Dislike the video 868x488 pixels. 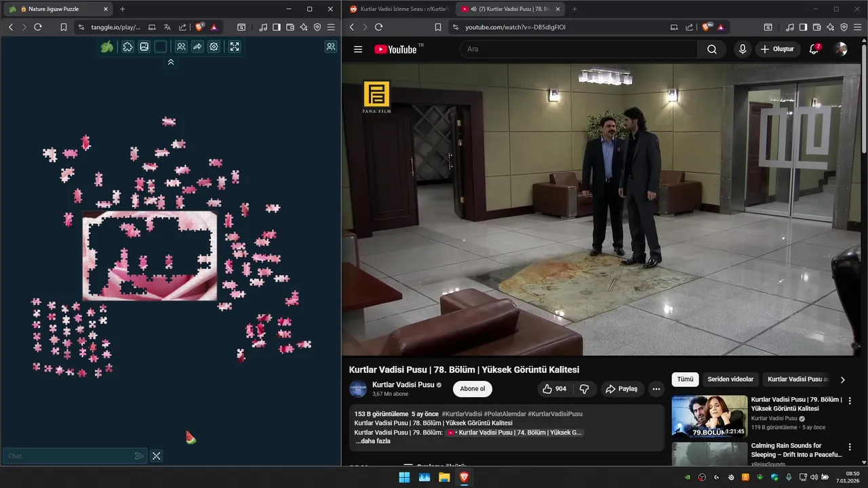tap(583, 389)
